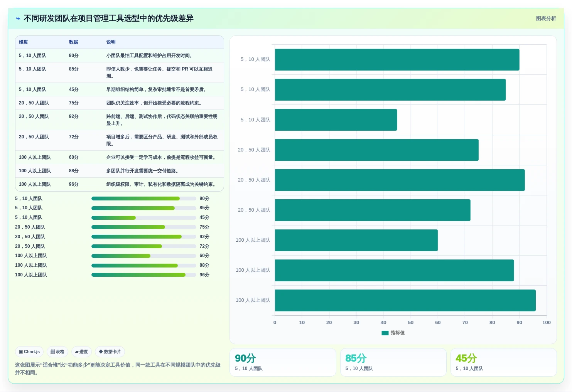Click the chart bar reaching value 75

(377, 150)
